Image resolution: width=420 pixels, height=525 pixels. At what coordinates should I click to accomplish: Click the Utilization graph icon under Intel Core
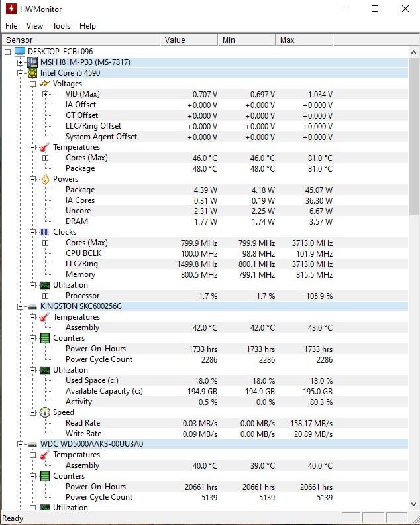45,285
